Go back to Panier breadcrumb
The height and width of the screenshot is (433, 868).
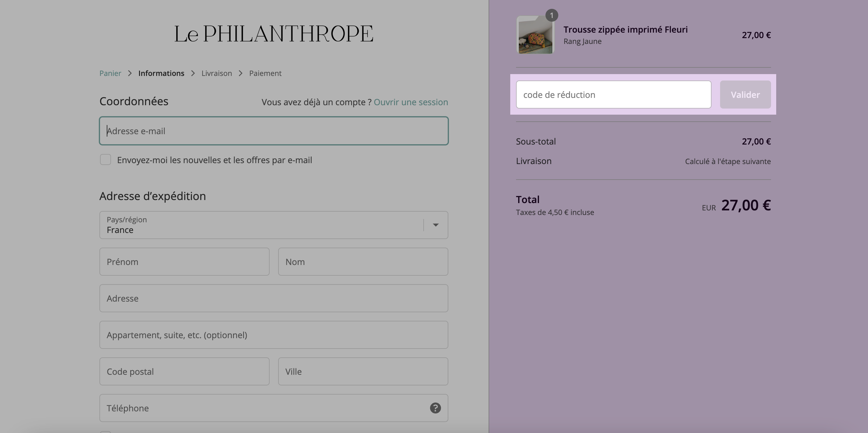[110, 73]
